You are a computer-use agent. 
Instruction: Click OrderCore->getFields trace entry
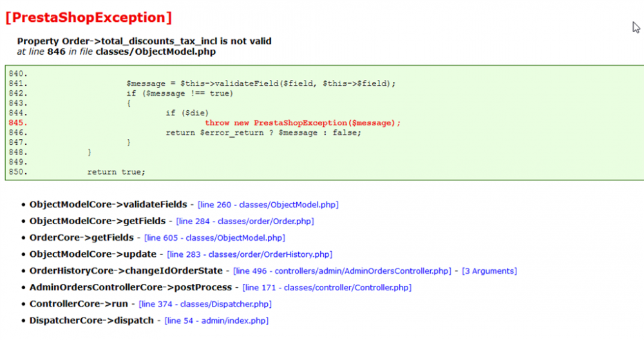pos(81,238)
